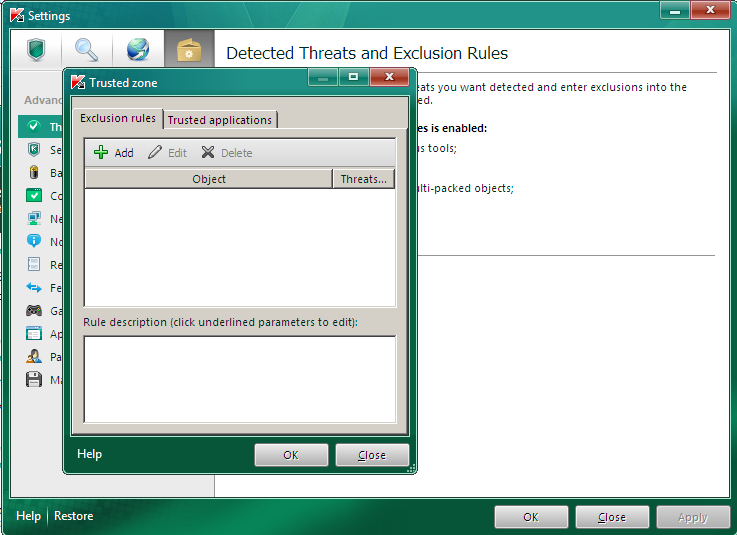Click the Restore link in Settings

73,516
